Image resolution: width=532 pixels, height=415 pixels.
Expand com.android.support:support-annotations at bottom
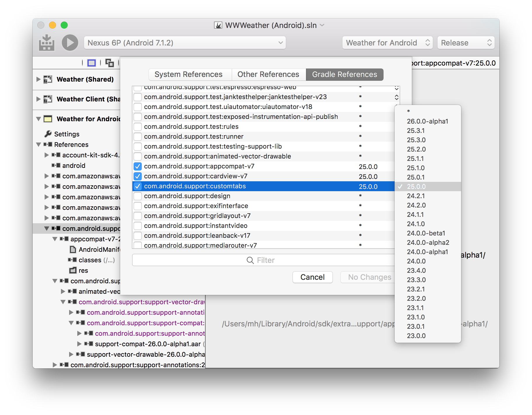[x=55, y=365]
